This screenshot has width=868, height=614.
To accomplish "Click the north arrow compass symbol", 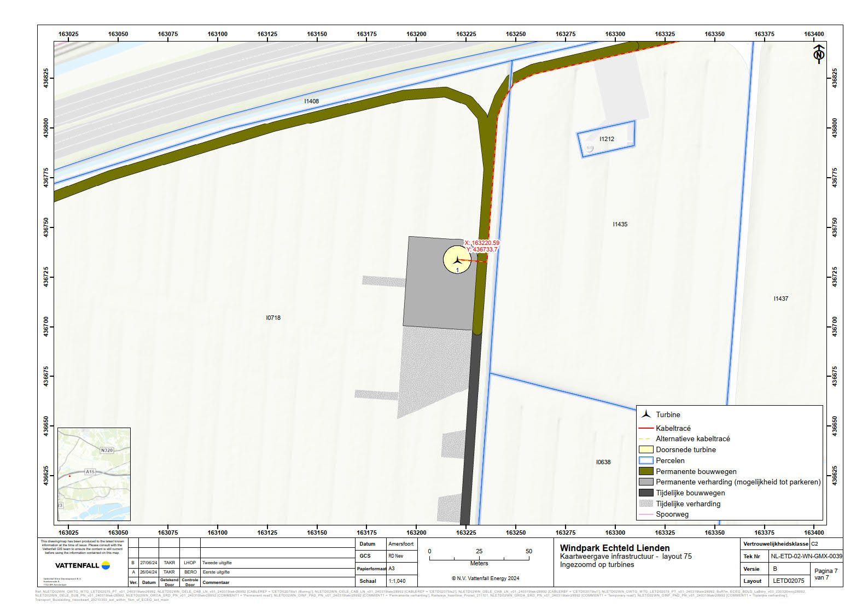I will (x=819, y=54).
